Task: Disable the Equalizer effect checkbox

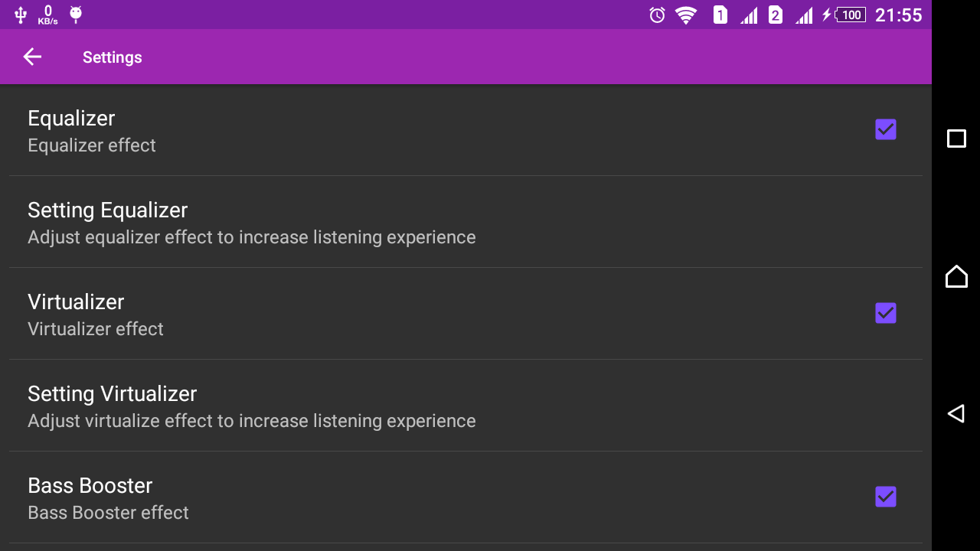Action: click(885, 129)
